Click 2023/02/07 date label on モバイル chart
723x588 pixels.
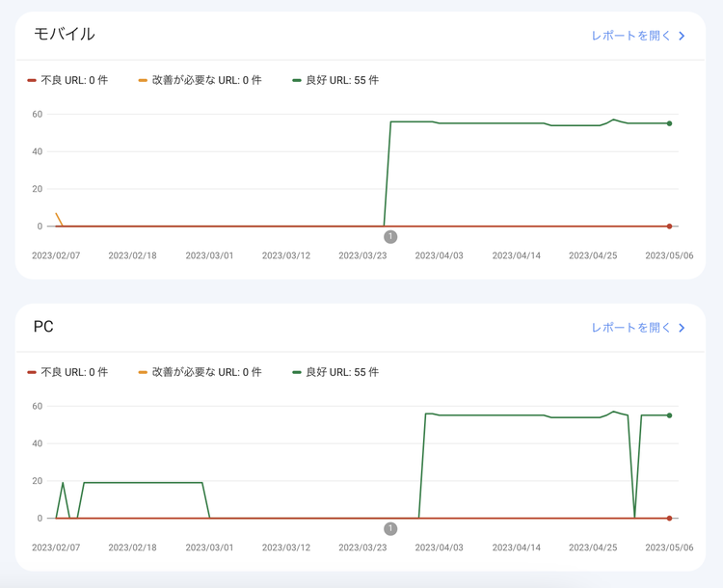[56, 255]
